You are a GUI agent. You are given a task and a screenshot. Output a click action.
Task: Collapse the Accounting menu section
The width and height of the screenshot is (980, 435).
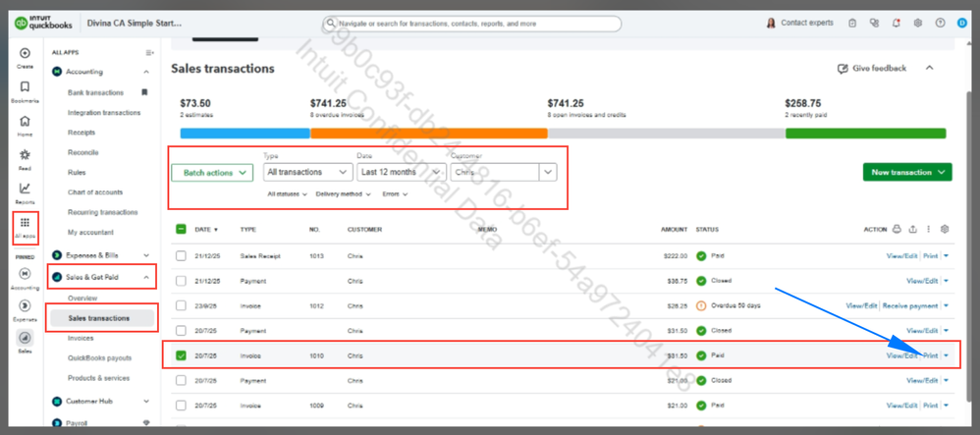pos(146,72)
